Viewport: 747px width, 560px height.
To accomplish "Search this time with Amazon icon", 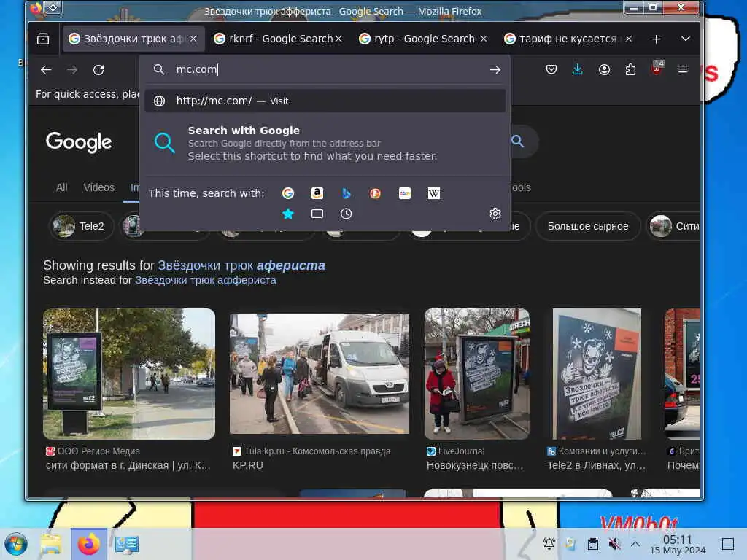I will 317,193.
